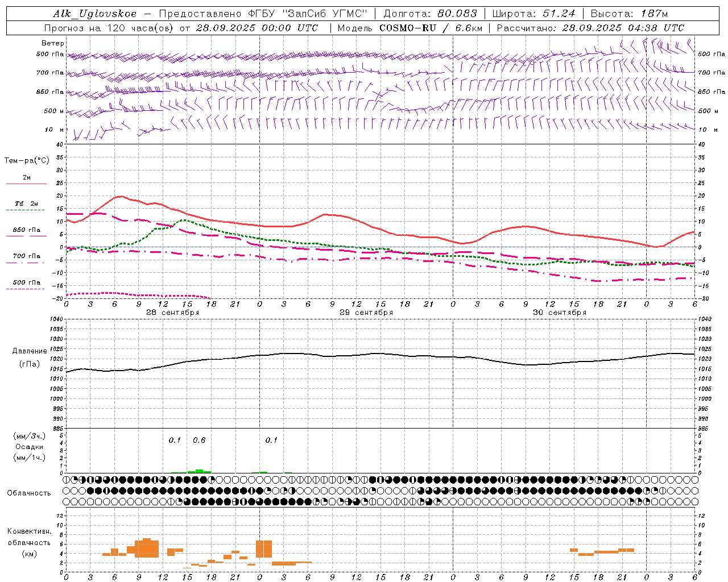
Task: Click the (мм/3ч.) precipitation unit label
Action: click(29, 436)
